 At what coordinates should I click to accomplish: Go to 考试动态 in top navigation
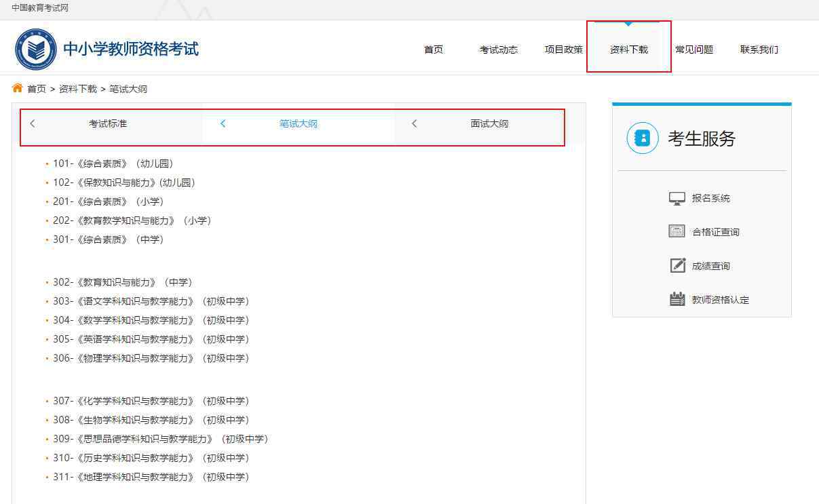pyautogui.click(x=498, y=50)
